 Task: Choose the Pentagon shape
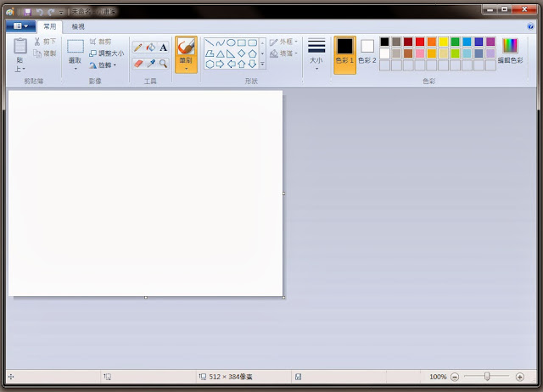click(x=253, y=53)
